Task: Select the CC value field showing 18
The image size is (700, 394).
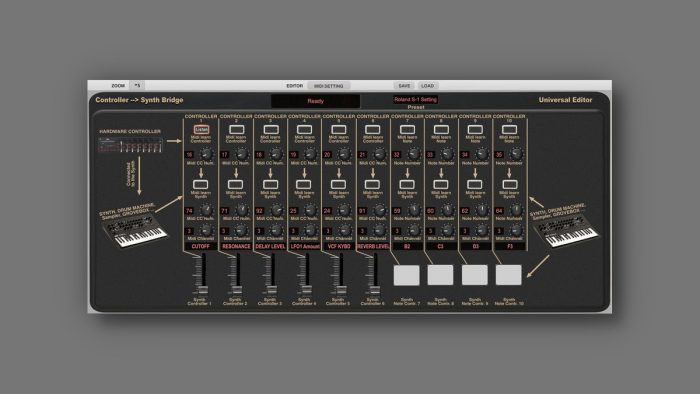Action: click(259, 155)
